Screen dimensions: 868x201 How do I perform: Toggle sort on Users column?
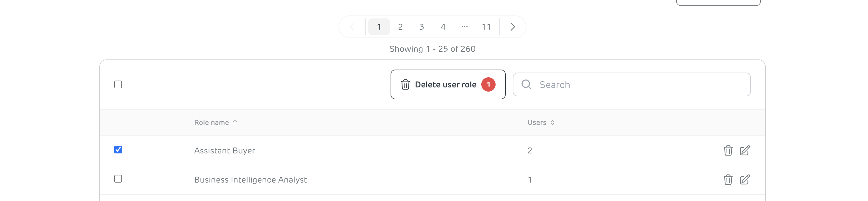(x=552, y=123)
